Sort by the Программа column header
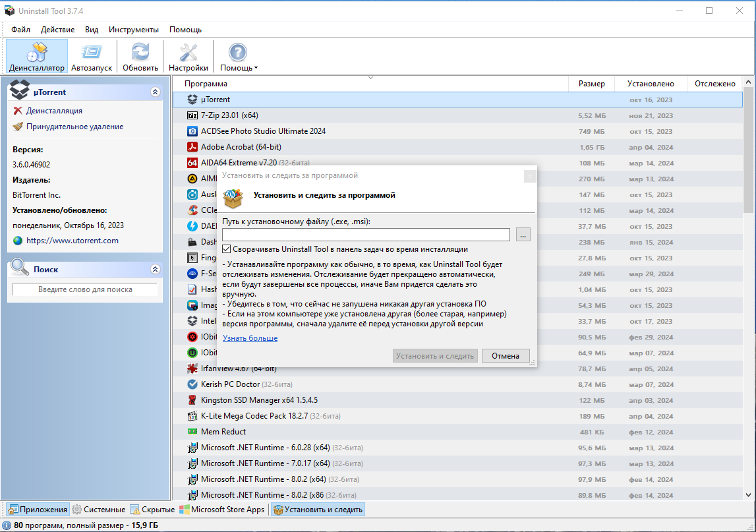Image resolution: width=756 pixels, height=532 pixels. pyautogui.click(x=370, y=84)
